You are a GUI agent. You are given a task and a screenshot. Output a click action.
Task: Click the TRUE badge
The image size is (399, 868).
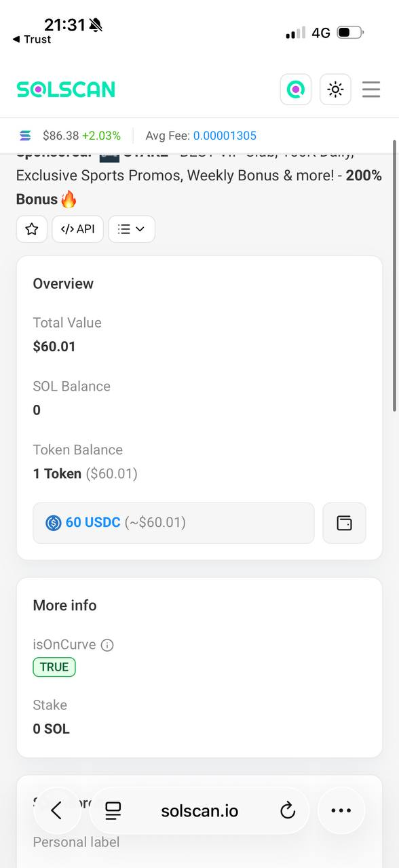point(54,667)
